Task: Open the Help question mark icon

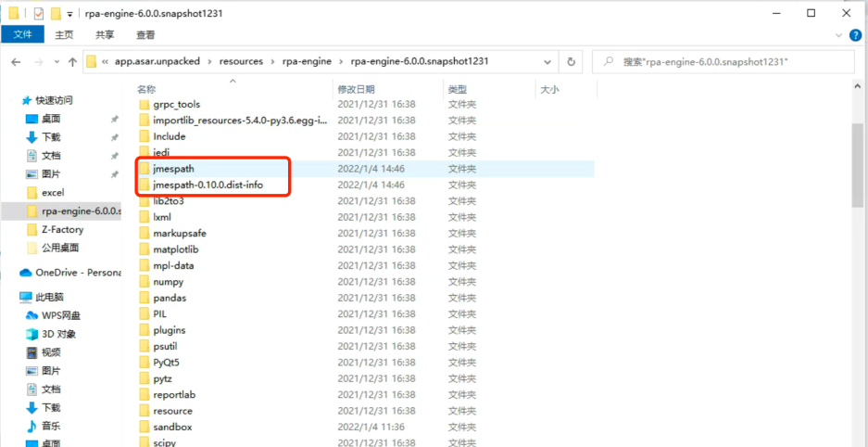Action: coord(856,34)
